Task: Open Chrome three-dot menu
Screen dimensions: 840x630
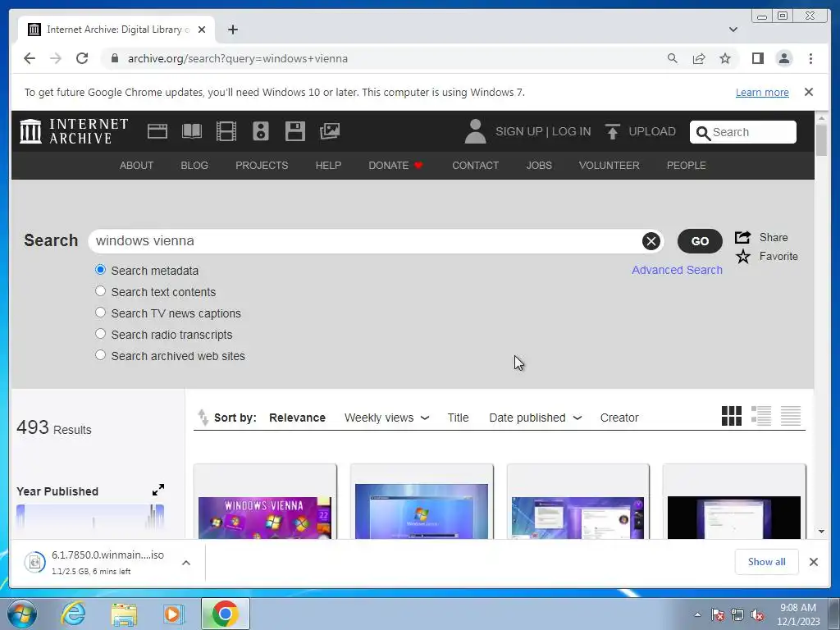Action: pyautogui.click(x=810, y=58)
